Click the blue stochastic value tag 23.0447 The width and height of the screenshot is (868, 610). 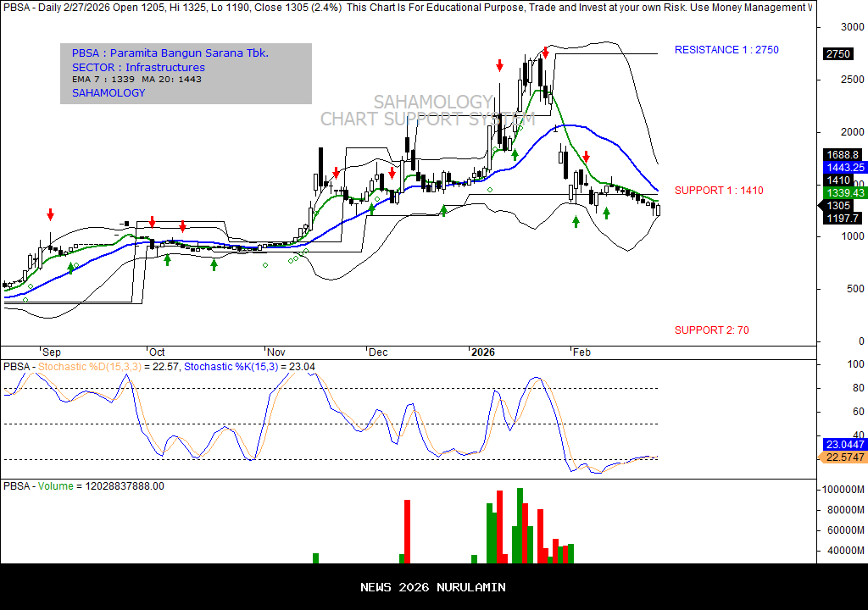[x=844, y=444]
